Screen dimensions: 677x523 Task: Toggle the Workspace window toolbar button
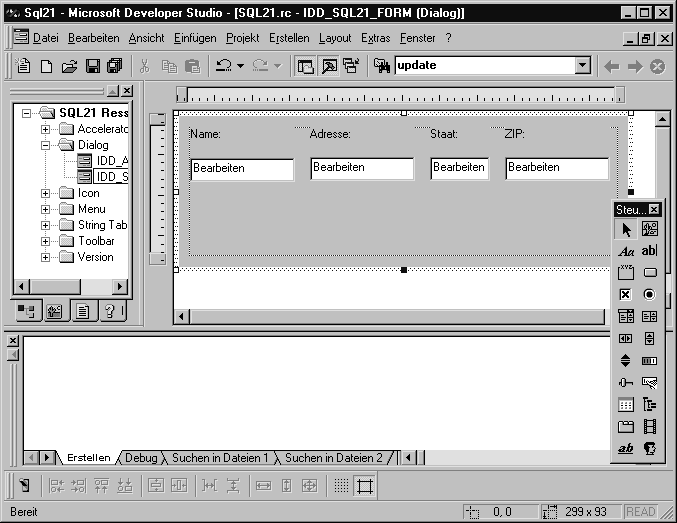(x=305, y=66)
